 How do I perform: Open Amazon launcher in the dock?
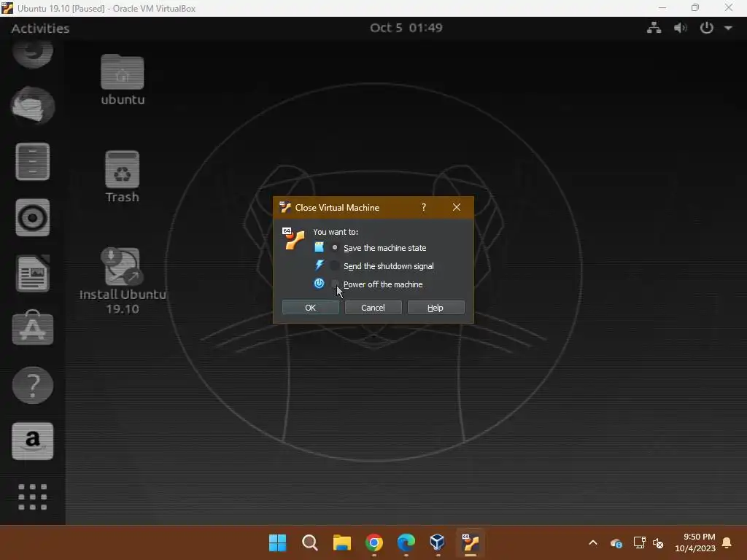pyautogui.click(x=32, y=441)
